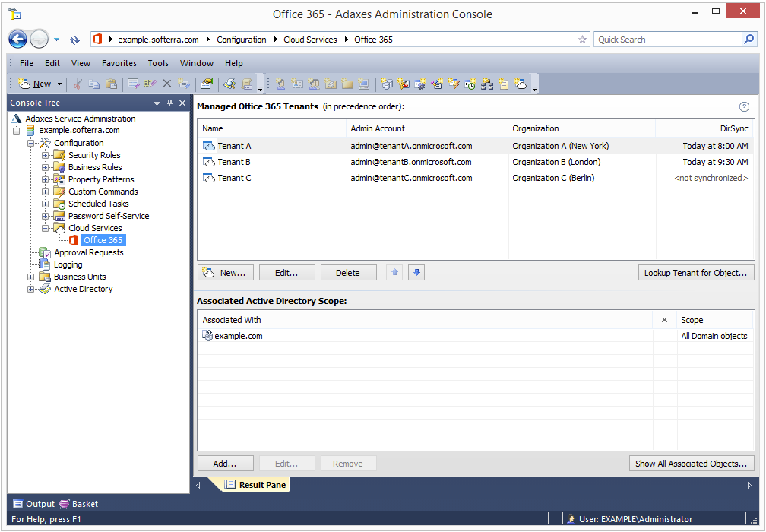Select Logging in the console tree
The width and height of the screenshot is (766, 532).
pyautogui.click(x=68, y=264)
